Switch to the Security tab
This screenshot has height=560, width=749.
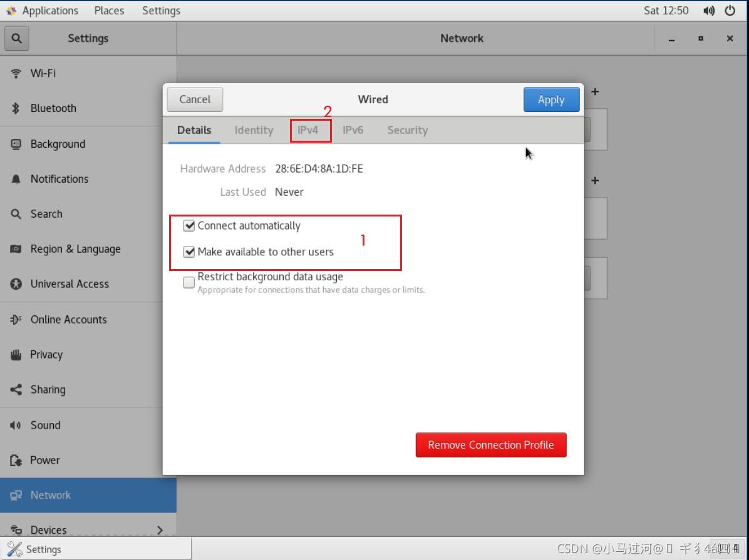coord(407,130)
